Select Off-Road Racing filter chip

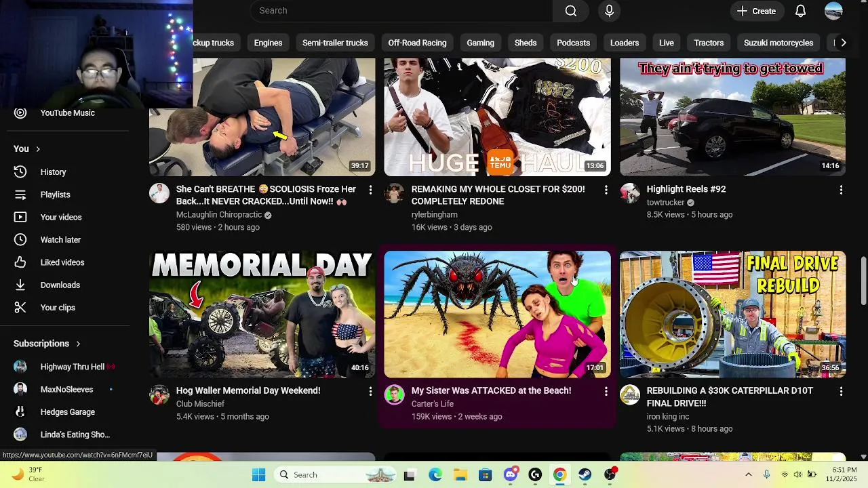[x=417, y=43]
